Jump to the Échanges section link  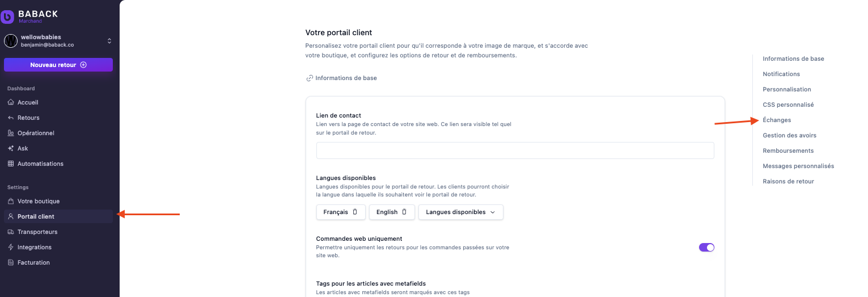pos(777,120)
